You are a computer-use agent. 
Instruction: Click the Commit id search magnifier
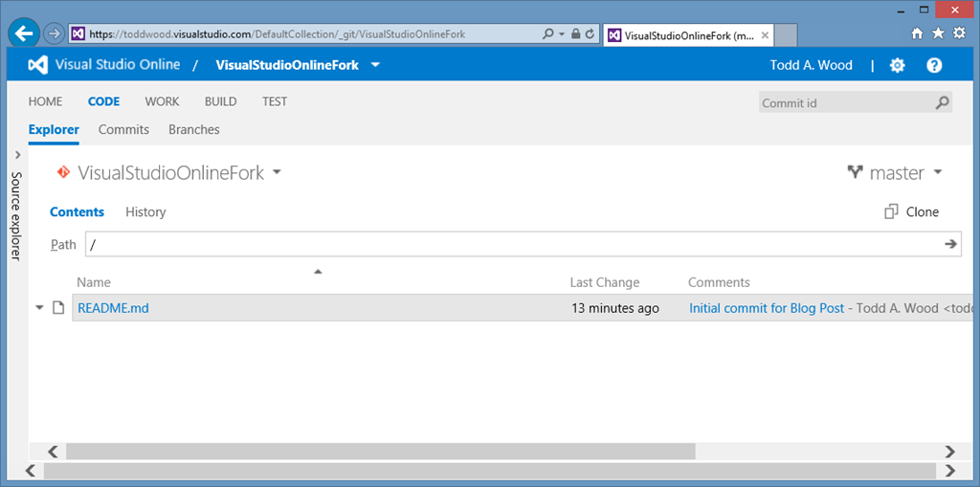[942, 102]
